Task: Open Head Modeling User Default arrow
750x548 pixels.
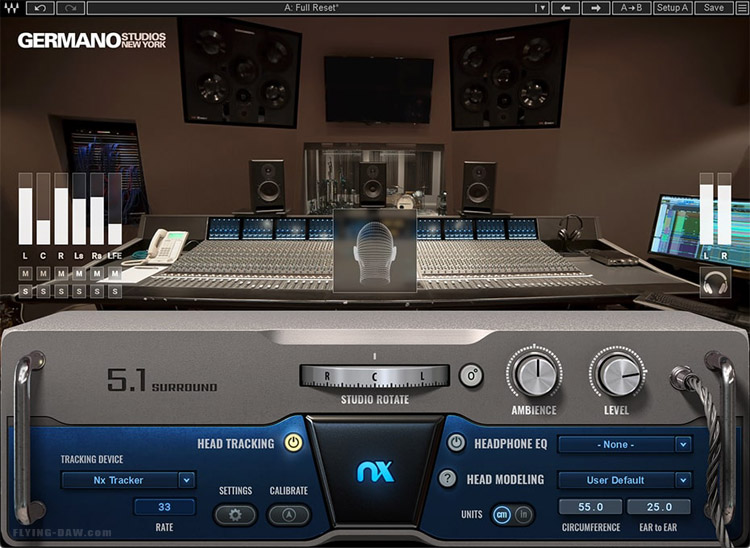Action: point(684,480)
